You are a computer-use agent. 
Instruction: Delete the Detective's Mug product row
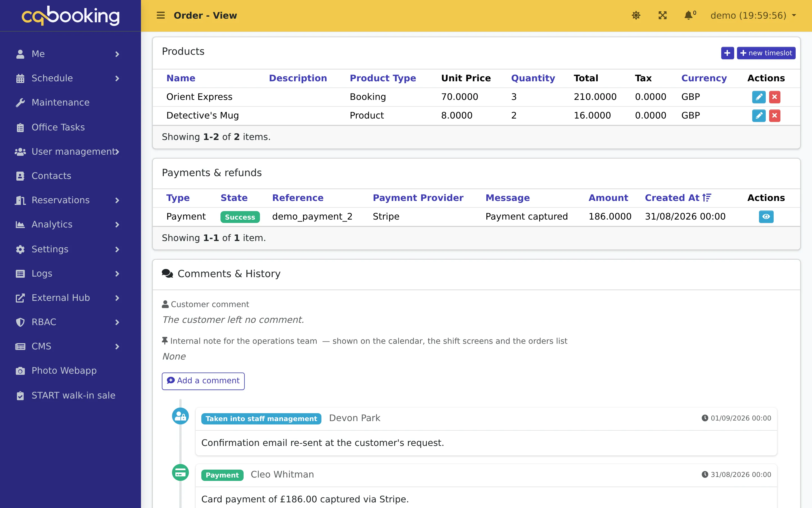(x=775, y=116)
